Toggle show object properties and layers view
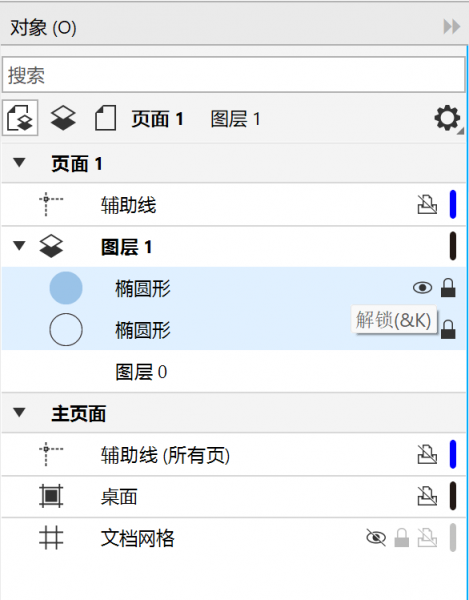This screenshot has width=469, height=600. click(20, 118)
